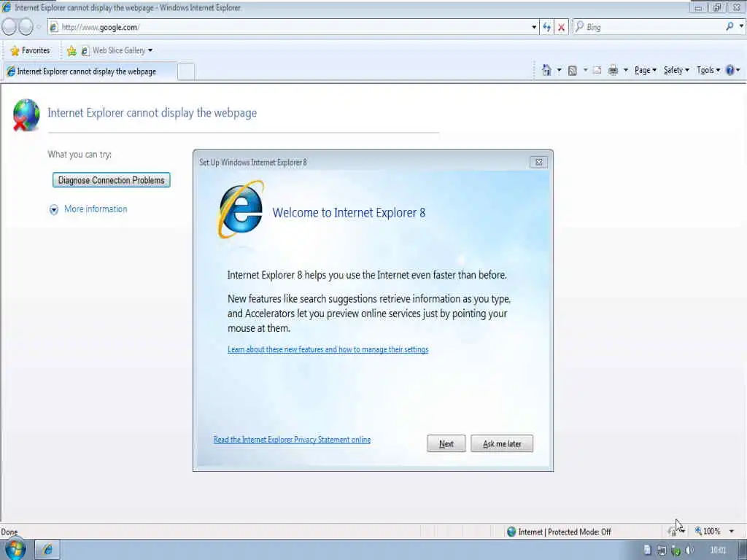Open the address bar history dropdown arrow
The height and width of the screenshot is (560, 747).
point(534,27)
